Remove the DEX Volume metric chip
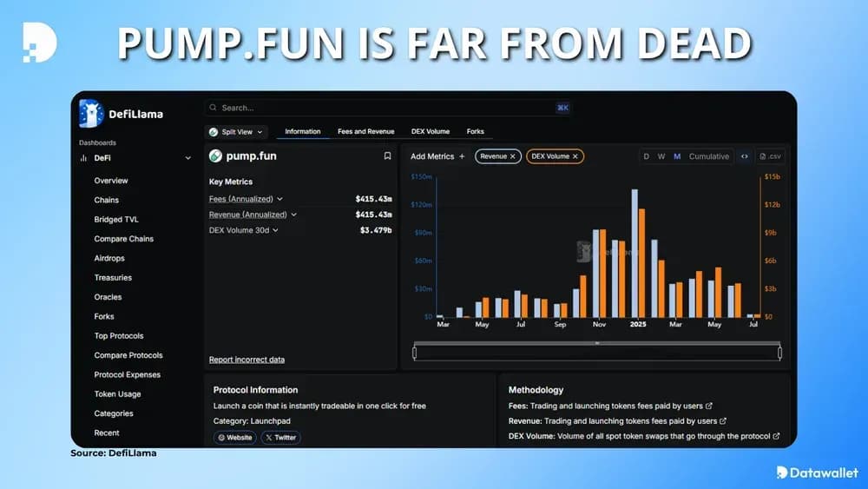868x489 pixels. pyautogui.click(x=575, y=156)
